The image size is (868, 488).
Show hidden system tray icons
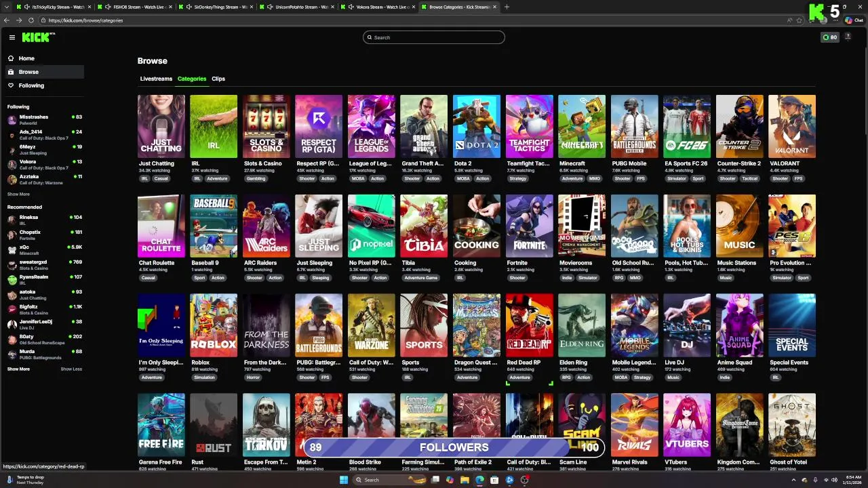click(x=793, y=480)
